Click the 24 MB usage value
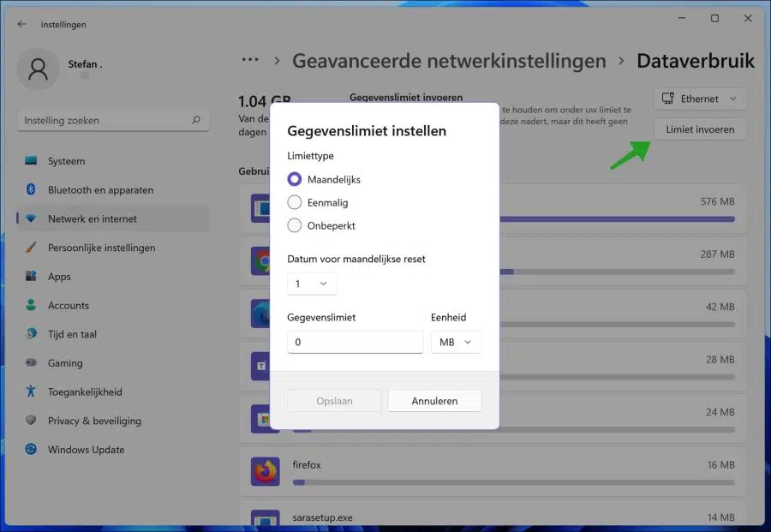Viewport: 771px width, 532px height. 720,412
